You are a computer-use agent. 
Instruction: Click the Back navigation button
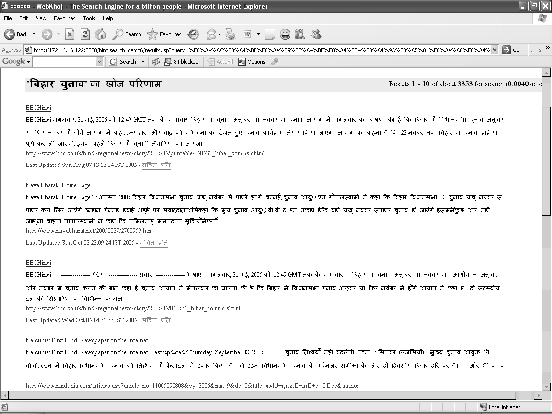coord(15,34)
